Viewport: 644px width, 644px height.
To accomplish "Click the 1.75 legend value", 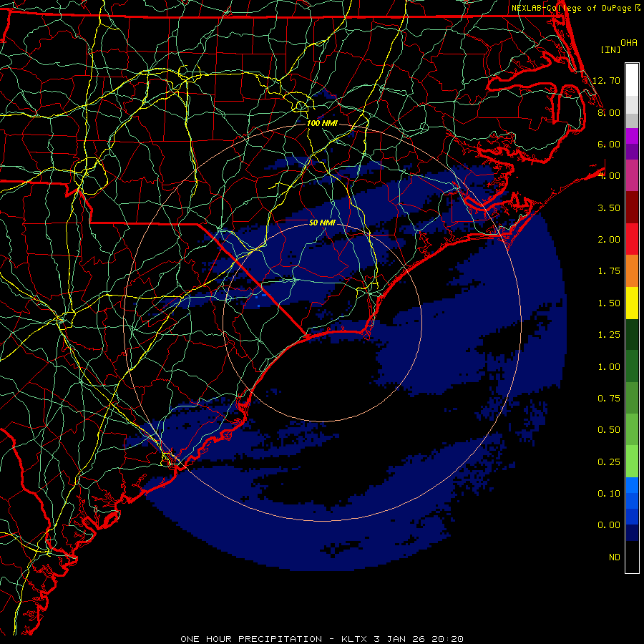I will 609,271.
